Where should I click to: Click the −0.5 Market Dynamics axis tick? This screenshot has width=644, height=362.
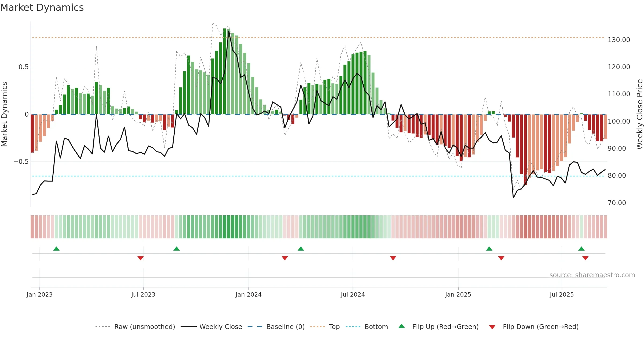click(21, 162)
